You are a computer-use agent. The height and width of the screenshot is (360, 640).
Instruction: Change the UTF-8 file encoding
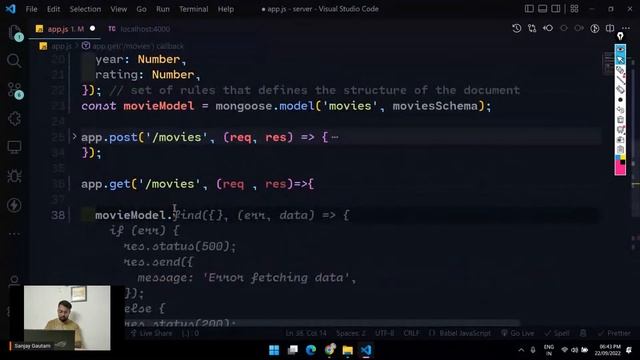pyautogui.click(x=384, y=333)
